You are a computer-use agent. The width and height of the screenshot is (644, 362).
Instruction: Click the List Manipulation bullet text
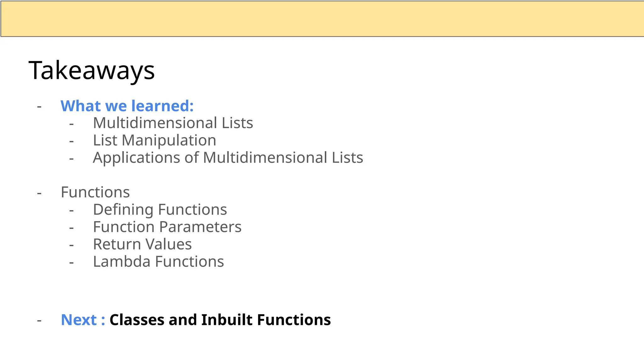[x=154, y=140]
